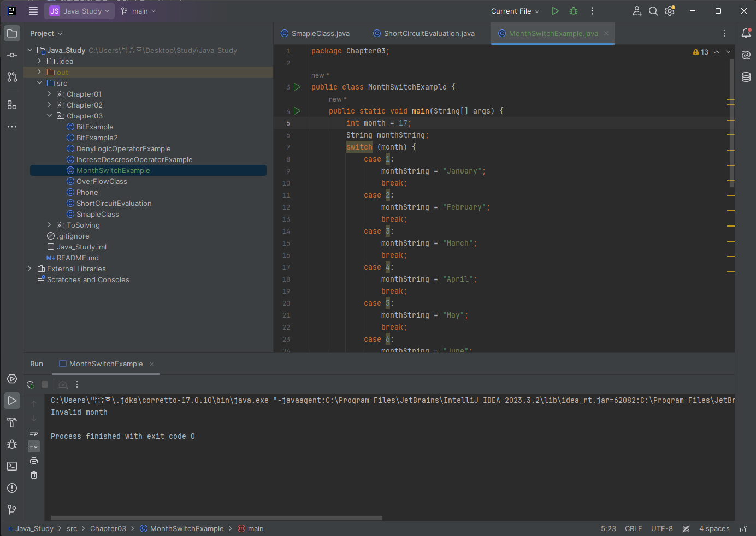Open the Current File run configuration dropdown
This screenshot has width=756, height=536.
tap(515, 11)
